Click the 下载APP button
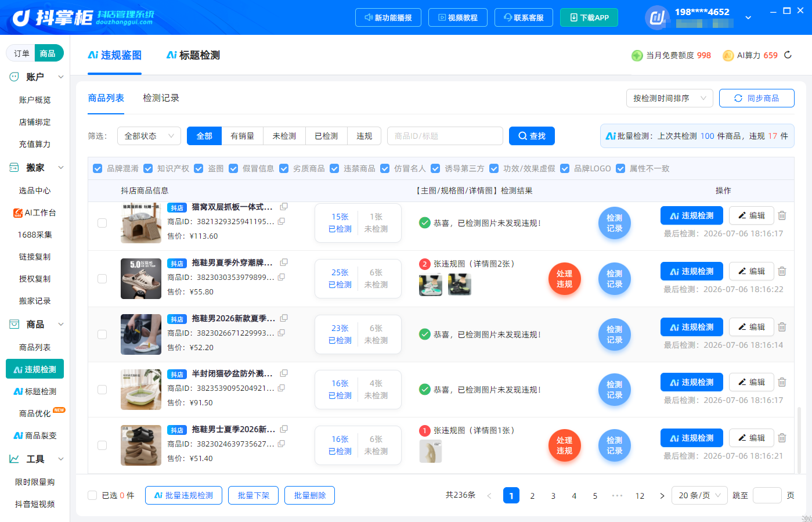 (x=589, y=17)
